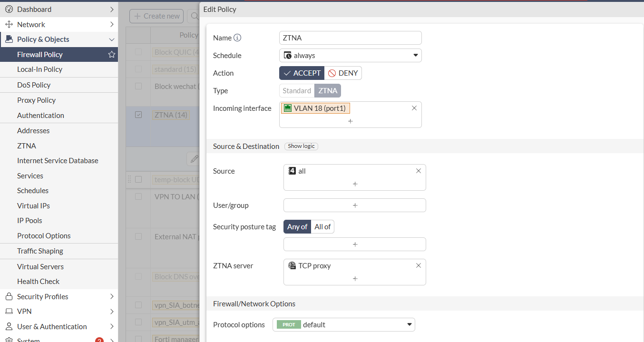Open the Schedule dropdown
Screen dimensions: 644x342
click(x=351, y=55)
